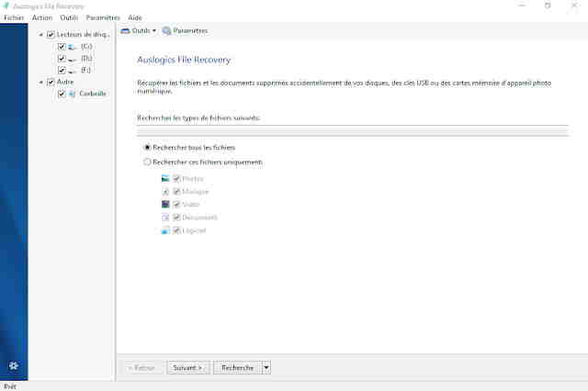
Task: Select the Corbeille tree item
Action: tap(93, 94)
